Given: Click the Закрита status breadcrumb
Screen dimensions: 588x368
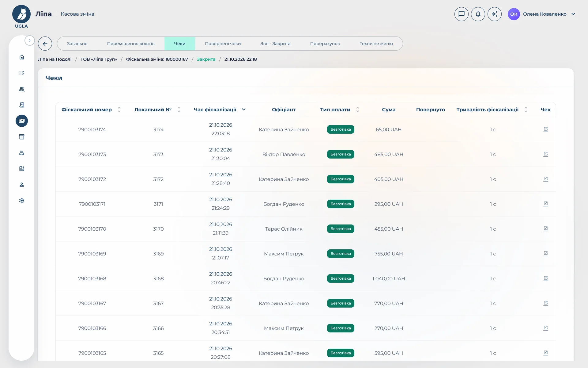Looking at the screenshot, I should [x=206, y=59].
